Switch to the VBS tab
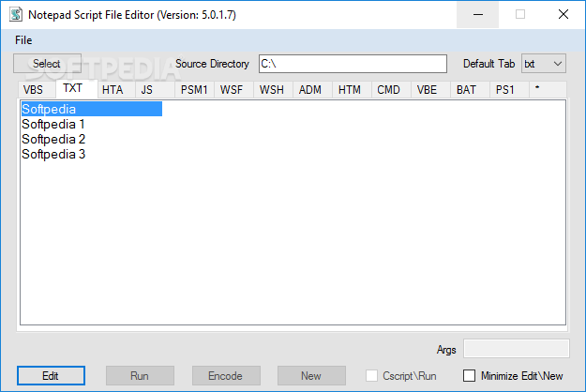Screen dimensions: 586x392 pos(37,90)
